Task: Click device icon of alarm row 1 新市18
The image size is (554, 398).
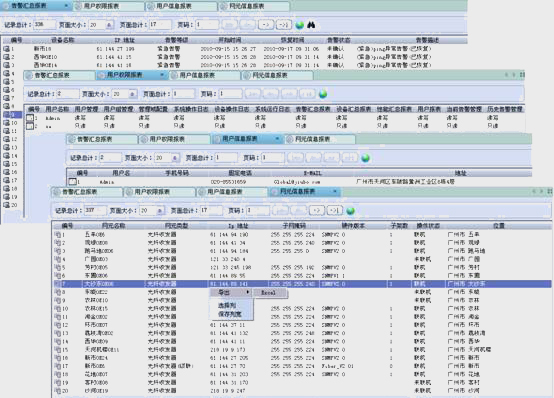Action: [7, 49]
